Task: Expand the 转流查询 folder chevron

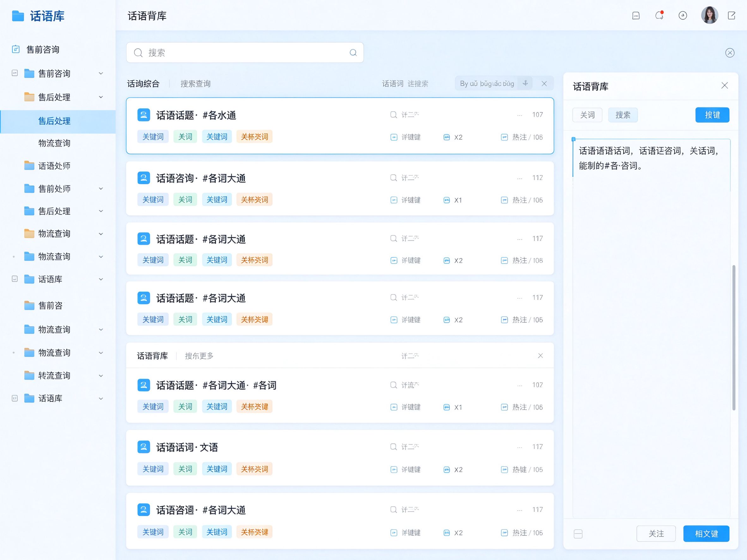Action: [x=100, y=375]
